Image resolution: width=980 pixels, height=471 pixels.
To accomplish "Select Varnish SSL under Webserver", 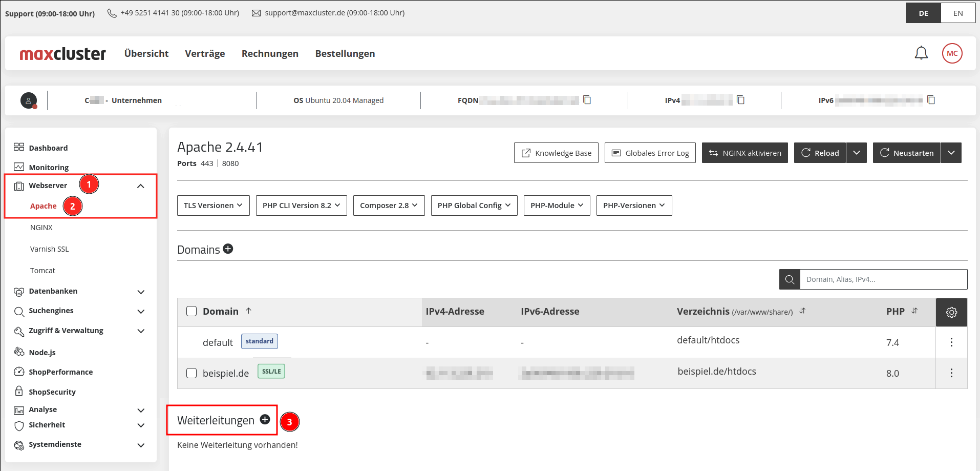I will pos(49,249).
